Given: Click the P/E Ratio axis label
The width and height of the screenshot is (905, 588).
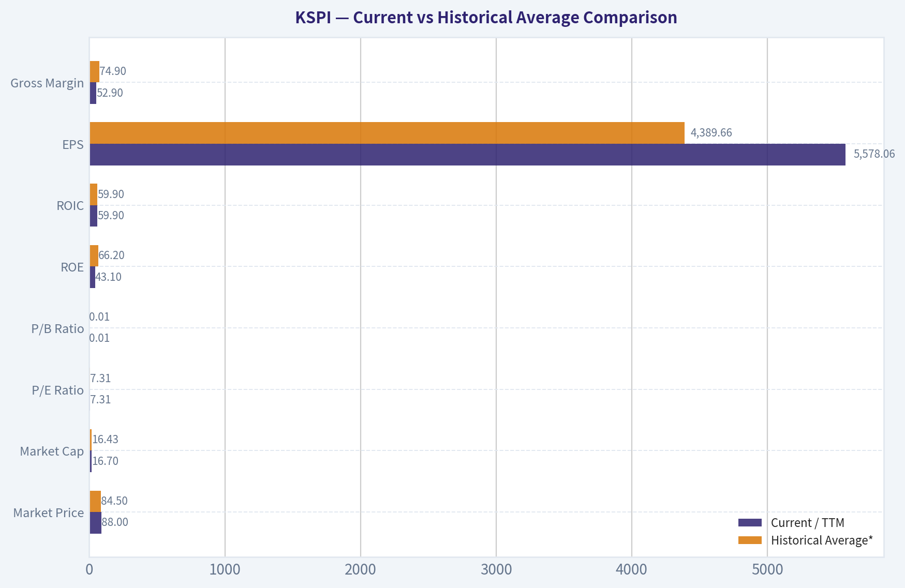Looking at the screenshot, I should pos(58,390).
